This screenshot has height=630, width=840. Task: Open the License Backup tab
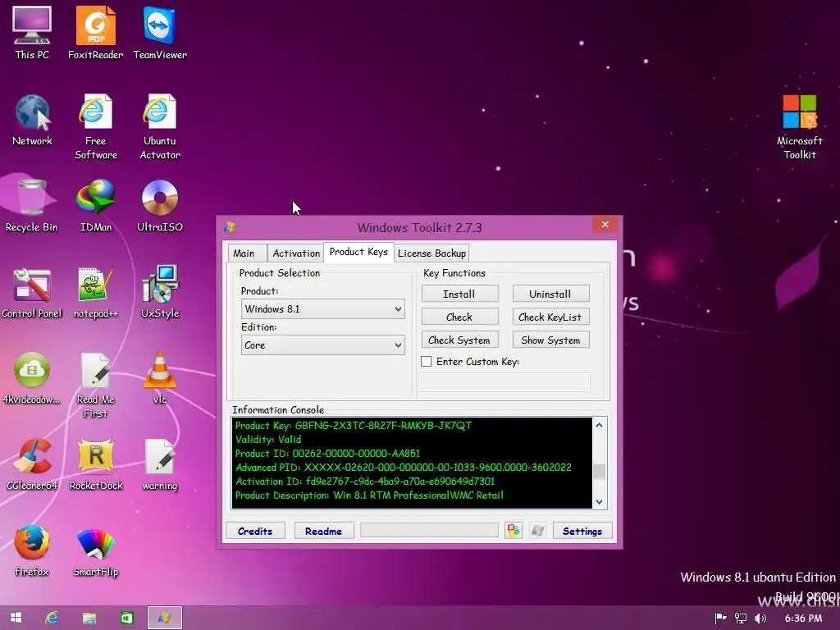click(431, 253)
